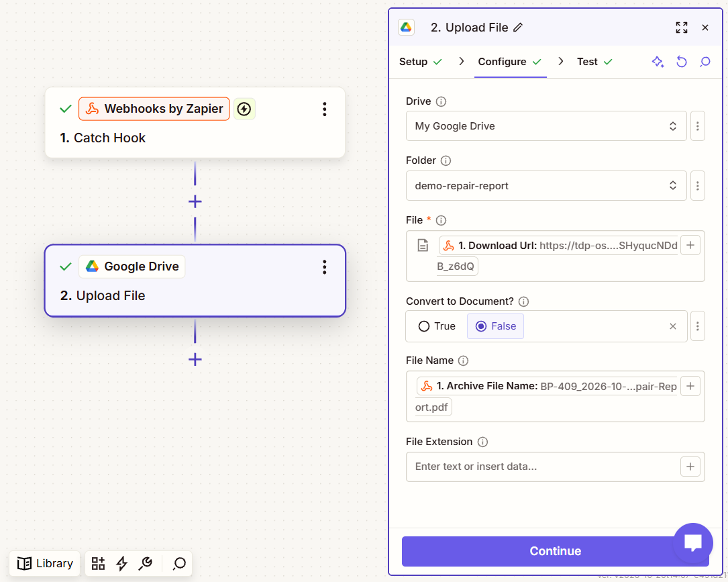The image size is (728, 582).
Task: Click the instant trigger lightning badge on Webhooks step
Action: click(x=244, y=109)
